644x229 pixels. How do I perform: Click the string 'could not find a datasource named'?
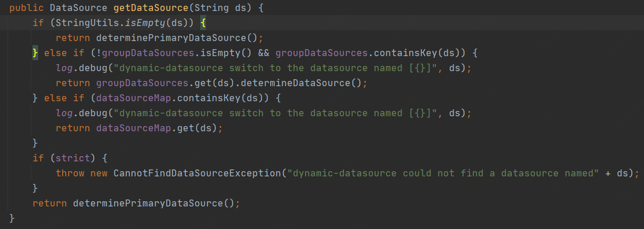(x=498, y=172)
